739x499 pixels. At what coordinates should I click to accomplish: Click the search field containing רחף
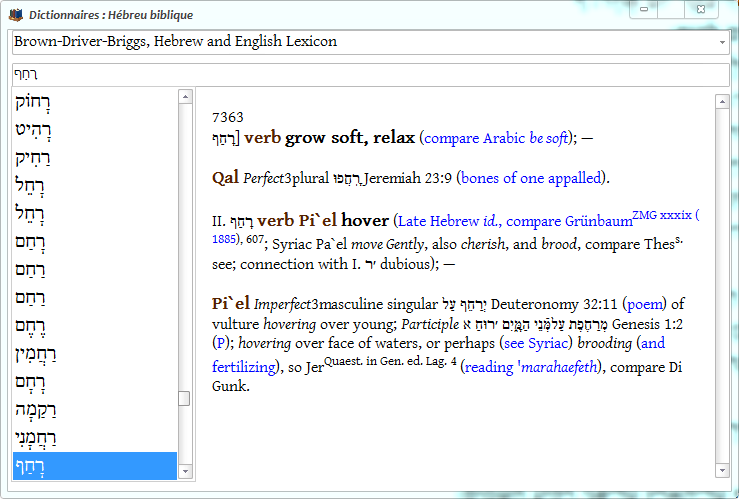coord(370,74)
